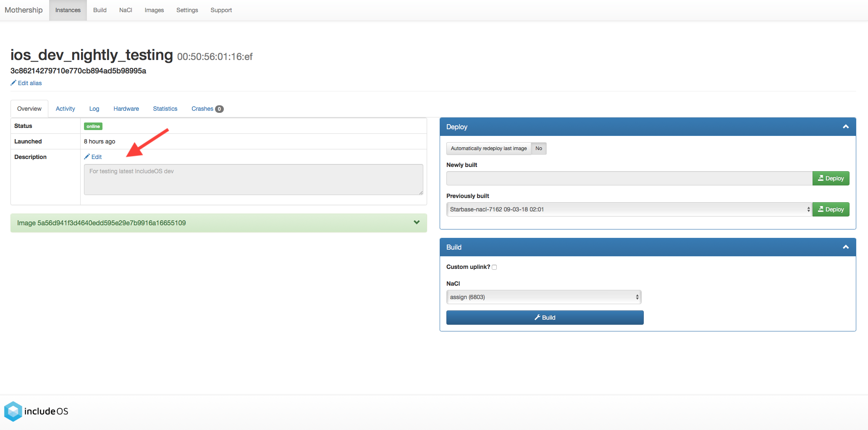Switch to the Log tab
This screenshot has width=868, height=430.
click(94, 109)
